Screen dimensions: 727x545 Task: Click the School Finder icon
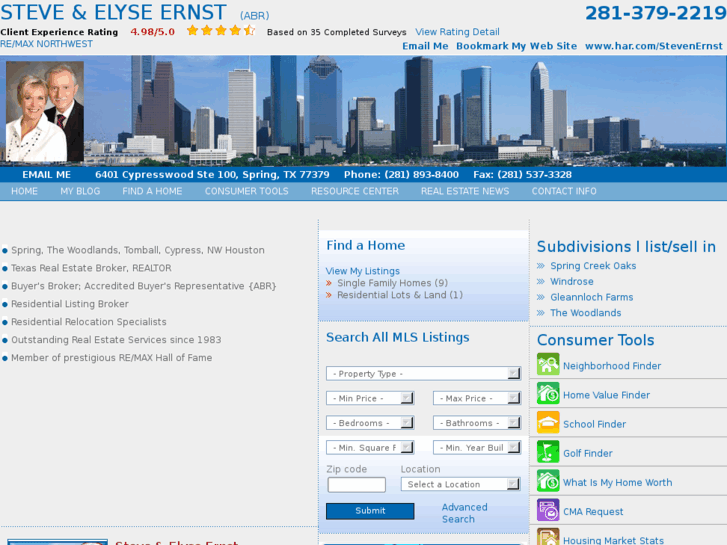548,423
